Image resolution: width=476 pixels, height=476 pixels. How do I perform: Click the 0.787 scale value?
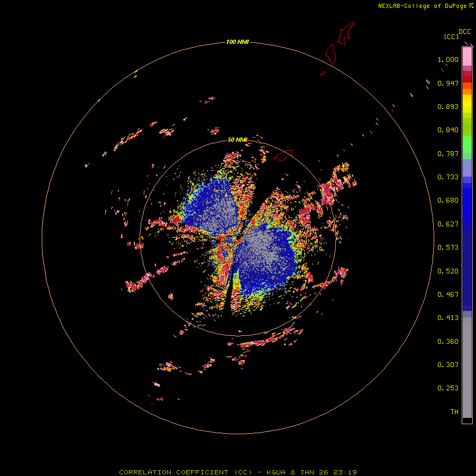(x=448, y=153)
